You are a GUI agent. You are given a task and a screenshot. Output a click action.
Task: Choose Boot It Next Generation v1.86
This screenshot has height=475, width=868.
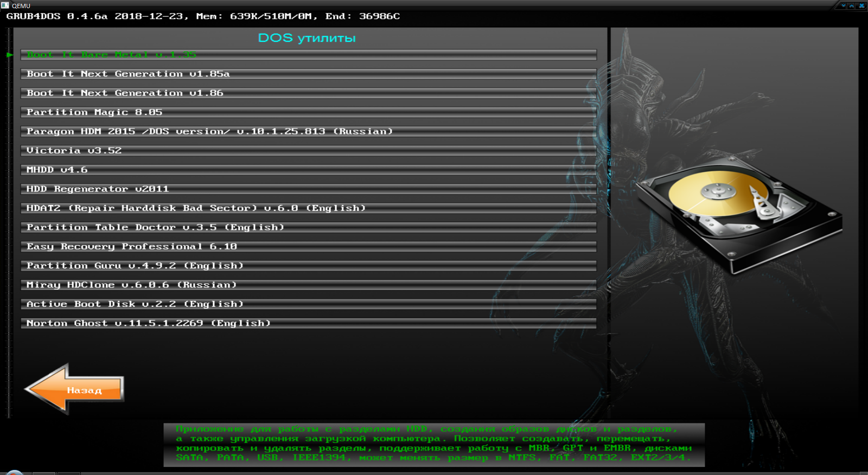(125, 93)
